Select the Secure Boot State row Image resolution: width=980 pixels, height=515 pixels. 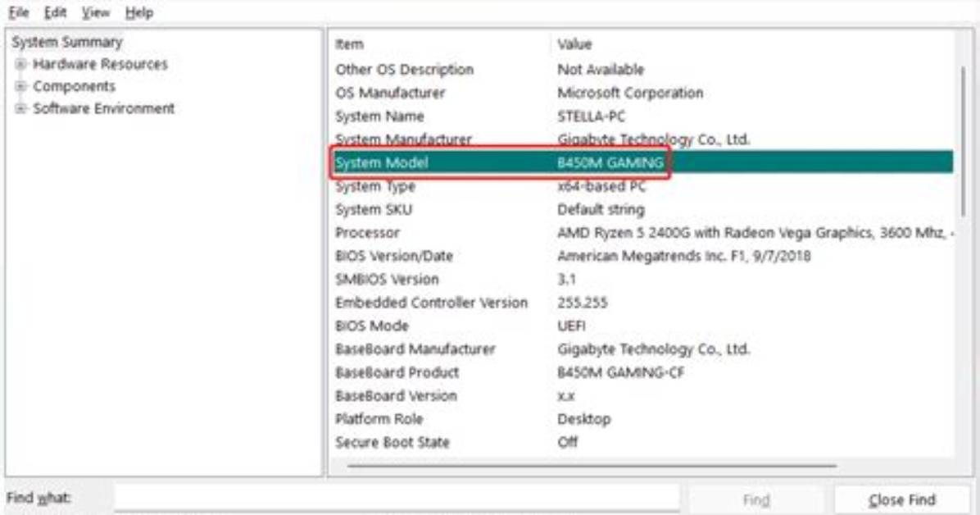(x=643, y=442)
